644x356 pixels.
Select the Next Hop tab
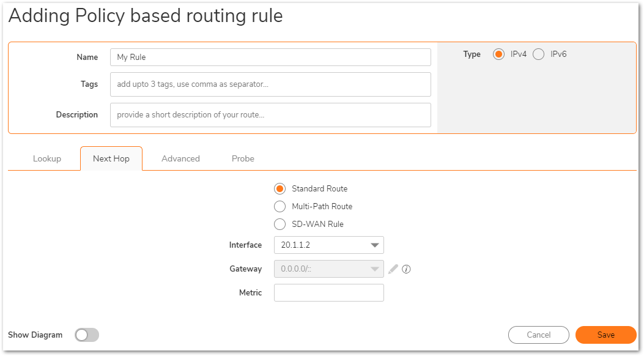pyautogui.click(x=111, y=158)
